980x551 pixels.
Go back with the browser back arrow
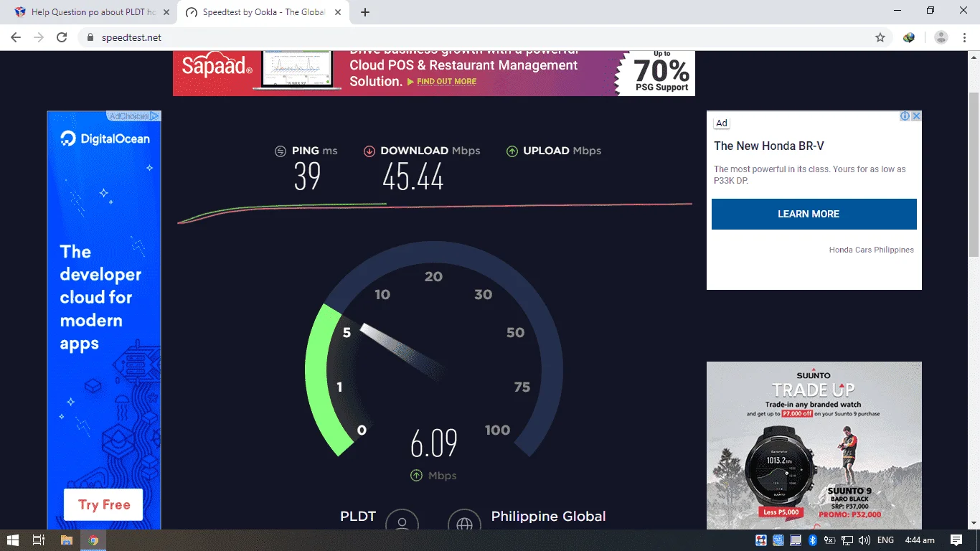point(15,37)
